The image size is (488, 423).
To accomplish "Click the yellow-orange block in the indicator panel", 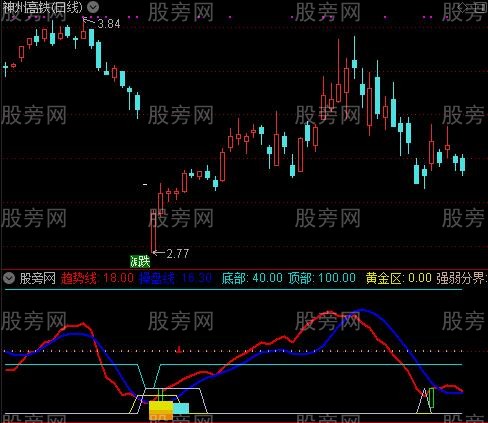I will coord(161,410).
